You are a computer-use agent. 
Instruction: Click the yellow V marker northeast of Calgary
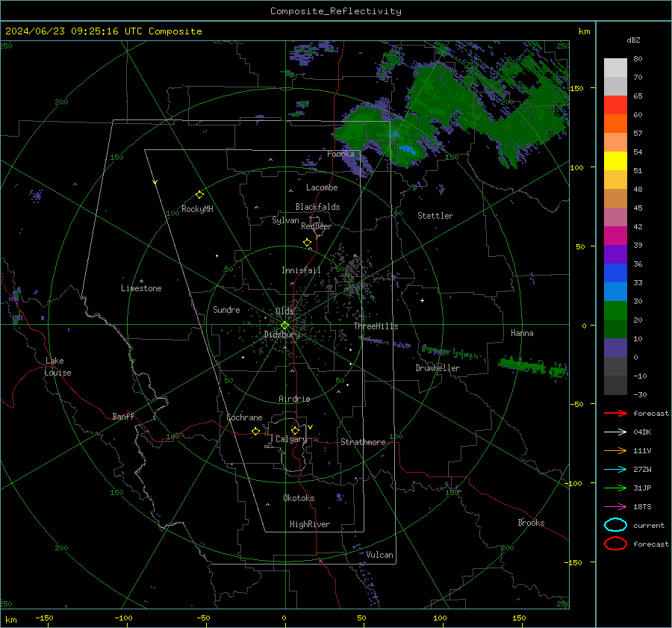click(311, 427)
